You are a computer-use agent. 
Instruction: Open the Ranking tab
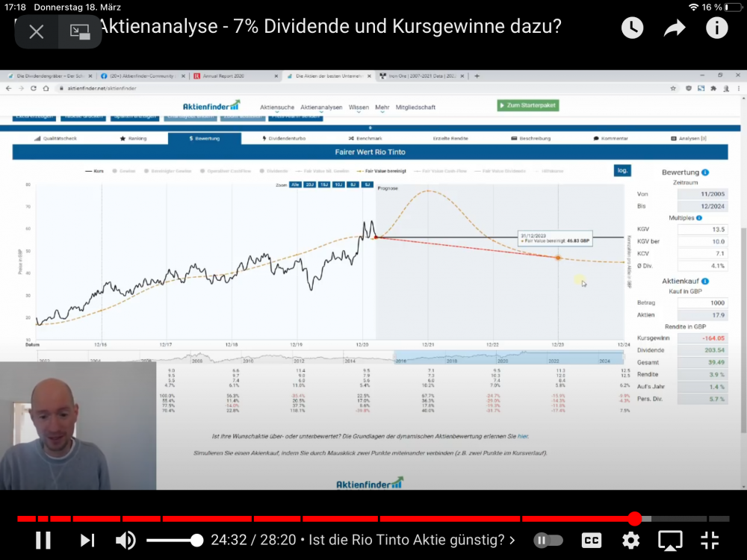tap(134, 139)
